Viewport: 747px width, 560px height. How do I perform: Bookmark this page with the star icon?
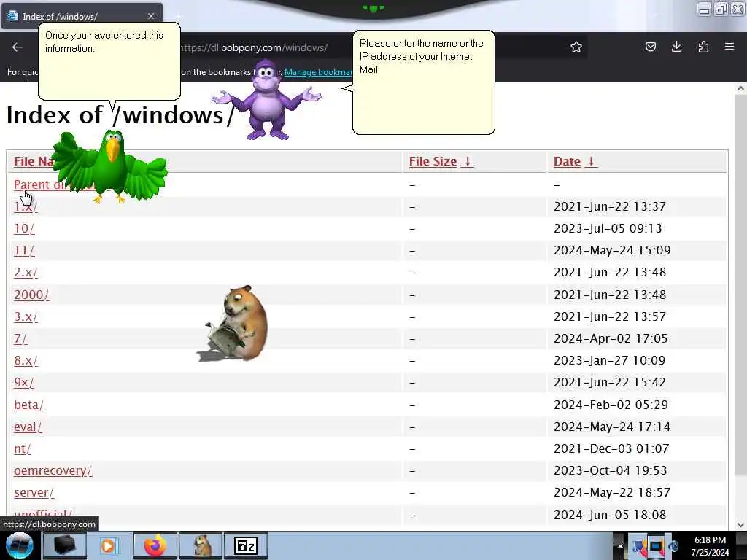click(576, 47)
